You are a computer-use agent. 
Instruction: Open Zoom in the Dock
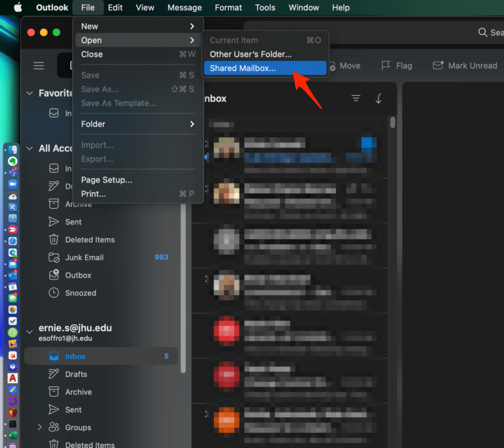tap(12, 184)
